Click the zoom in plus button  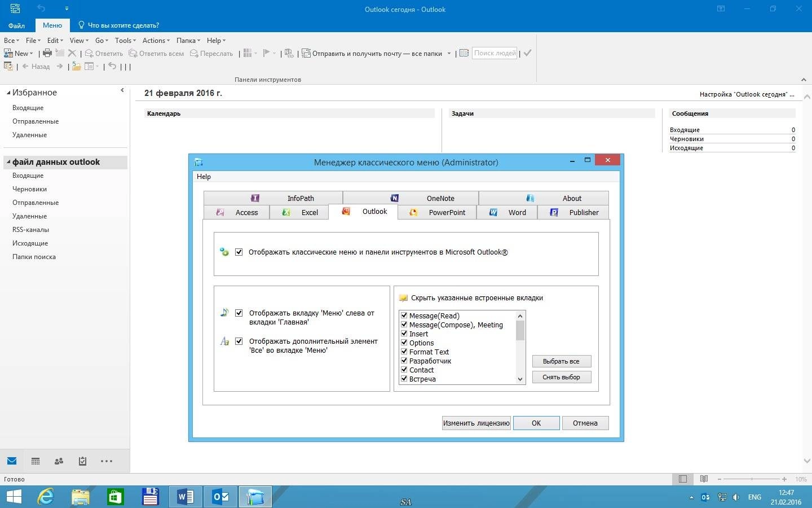[784, 479]
